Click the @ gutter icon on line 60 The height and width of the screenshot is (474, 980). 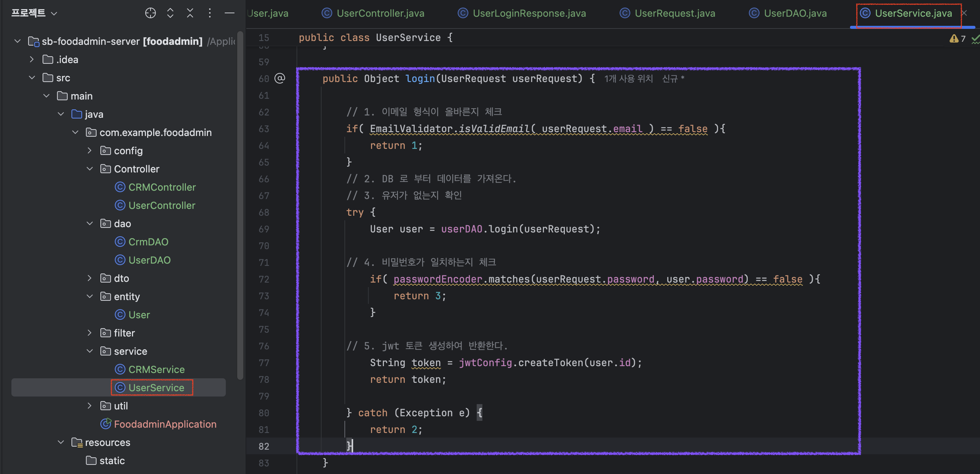(x=280, y=78)
